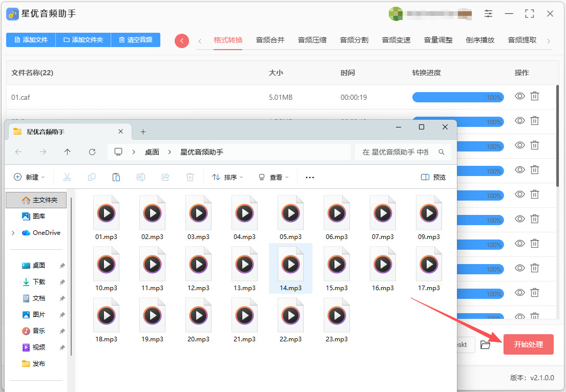Open the output folder icon beside Start button
This screenshot has width=566, height=392.
[x=486, y=345]
